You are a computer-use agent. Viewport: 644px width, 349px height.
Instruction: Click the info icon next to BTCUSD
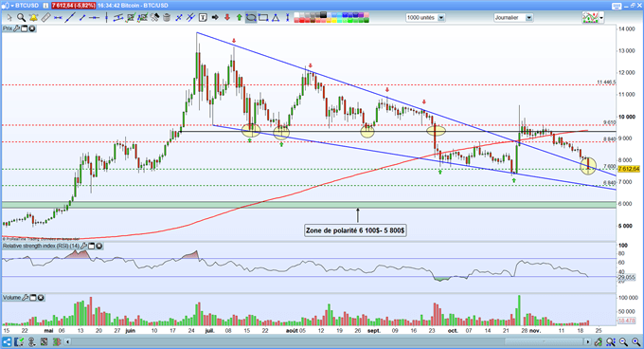coord(45,6)
